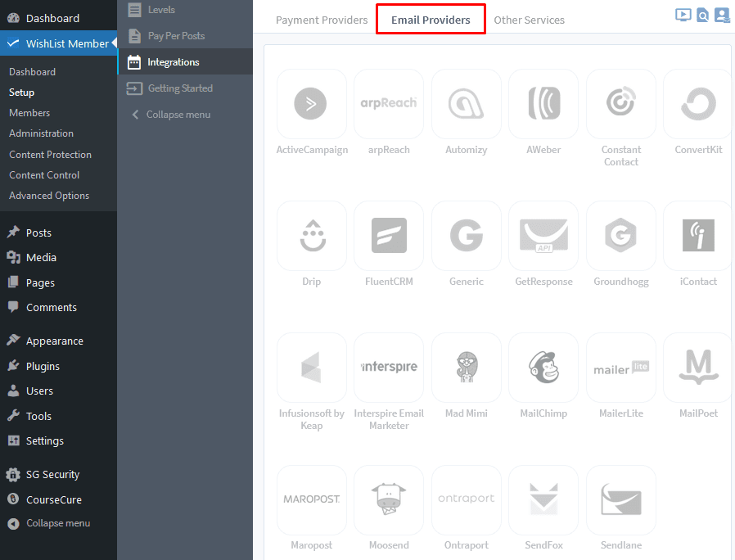Image resolution: width=735 pixels, height=560 pixels.
Task: Open Pay Per Posts menu item
Action: tap(185, 36)
